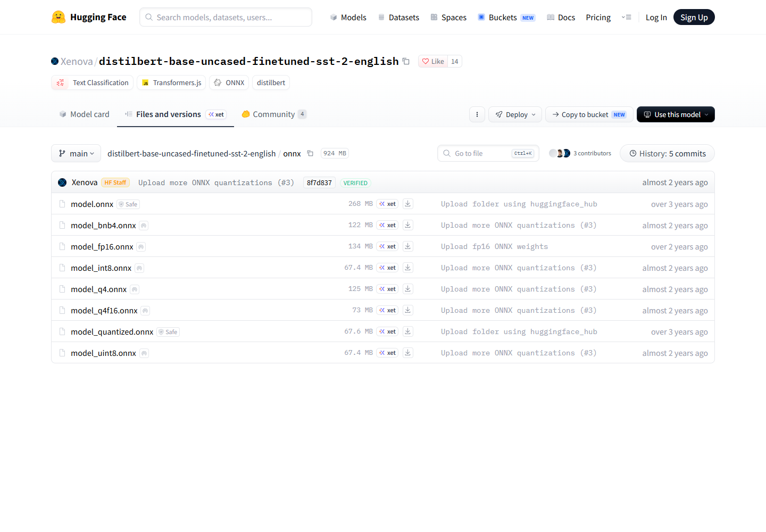Like this model

point(433,61)
